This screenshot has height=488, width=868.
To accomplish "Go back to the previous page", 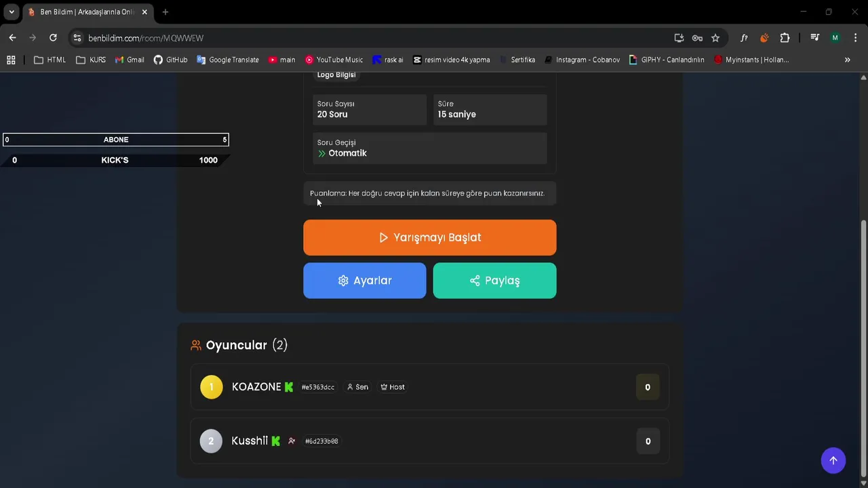I will (x=12, y=38).
